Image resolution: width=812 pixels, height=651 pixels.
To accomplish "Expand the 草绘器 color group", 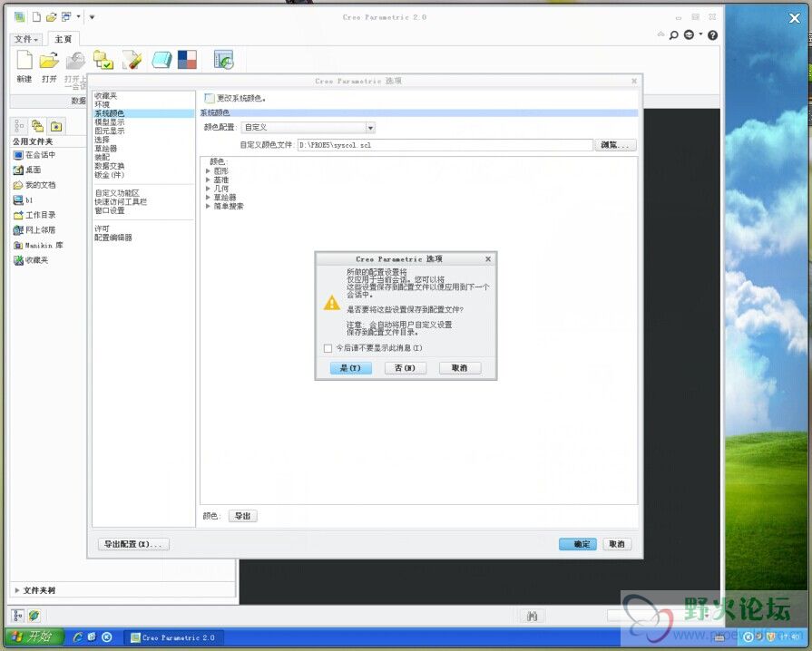I will [x=208, y=197].
